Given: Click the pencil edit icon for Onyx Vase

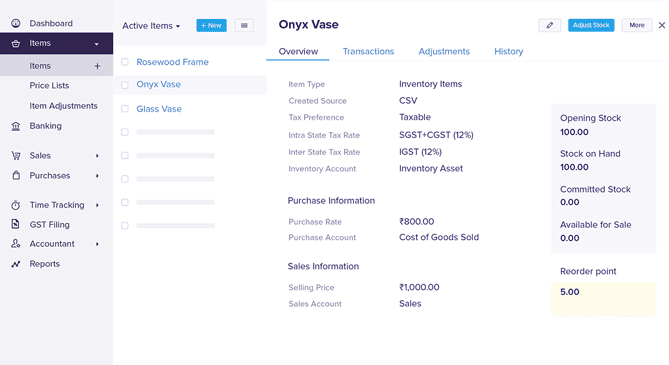Looking at the screenshot, I should (550, 25).
